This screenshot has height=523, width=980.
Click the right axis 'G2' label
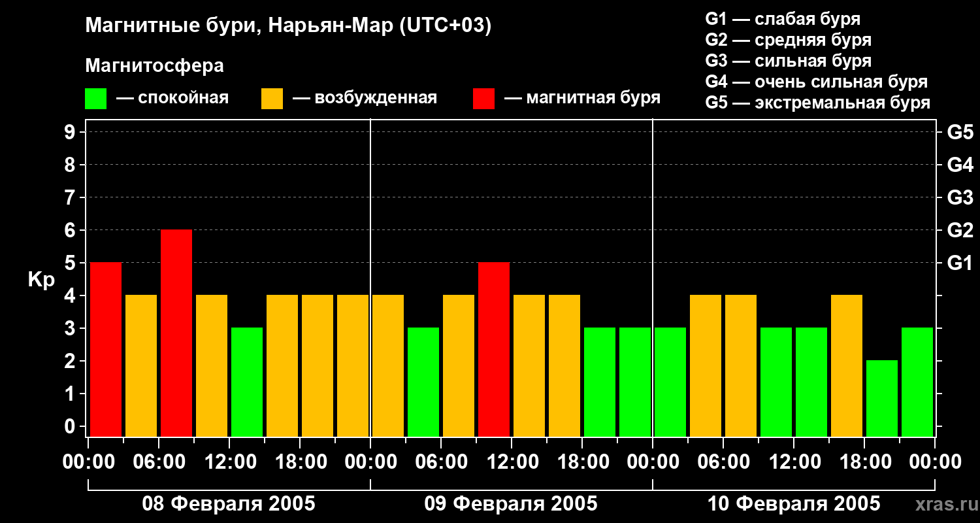click(960, 230)
